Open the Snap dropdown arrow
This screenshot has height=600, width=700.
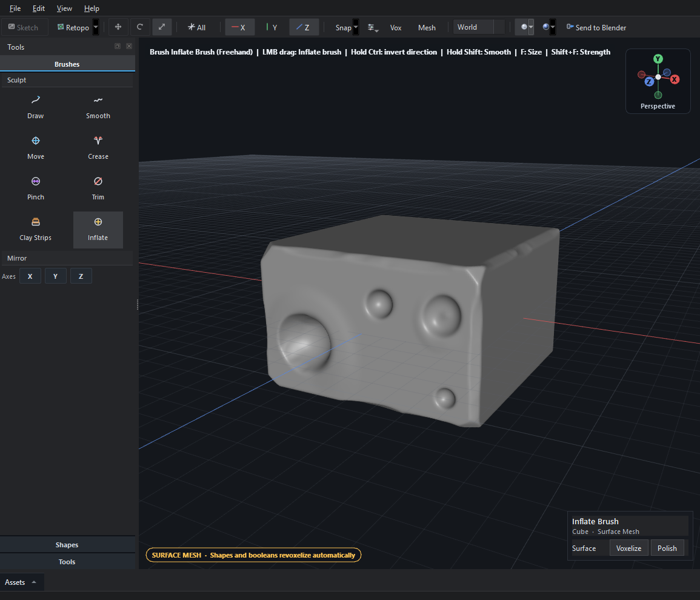[x=356, y=27]
